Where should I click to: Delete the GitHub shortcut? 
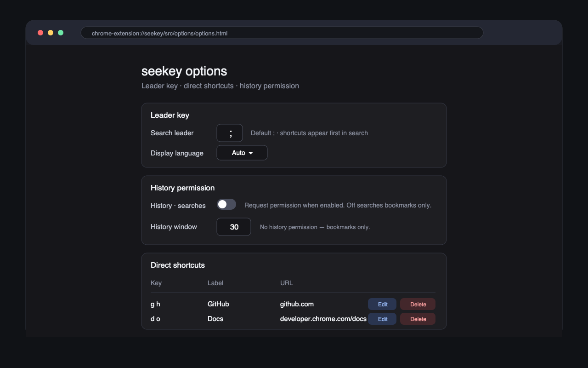click(418, 304)
